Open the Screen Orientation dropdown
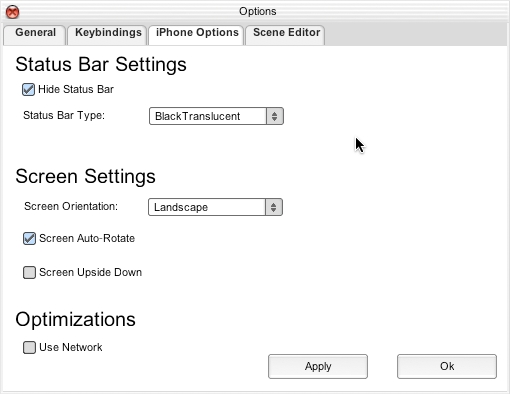The width and height of the screenshot is (510, 394). click(215, 207)
